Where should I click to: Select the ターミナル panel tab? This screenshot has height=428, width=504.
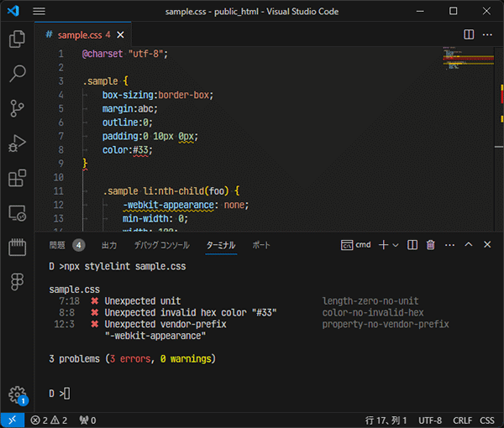coord(221,246)
